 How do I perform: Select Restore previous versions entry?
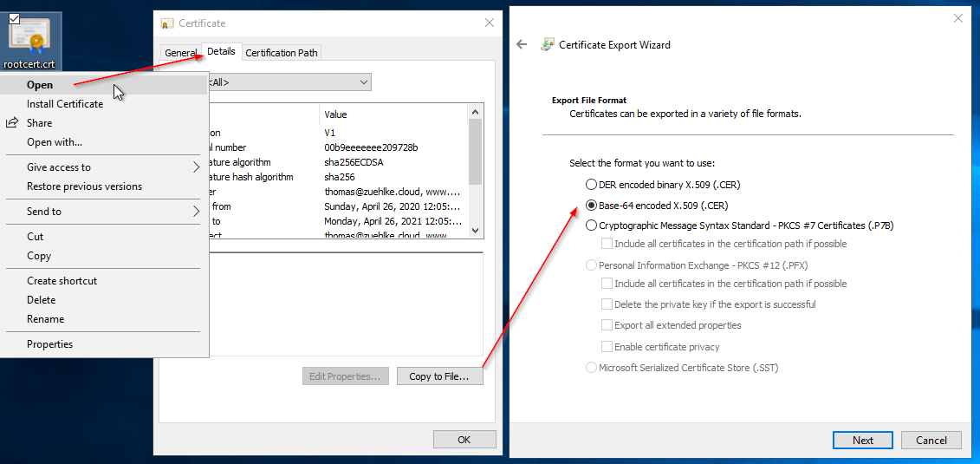(104, 186)
